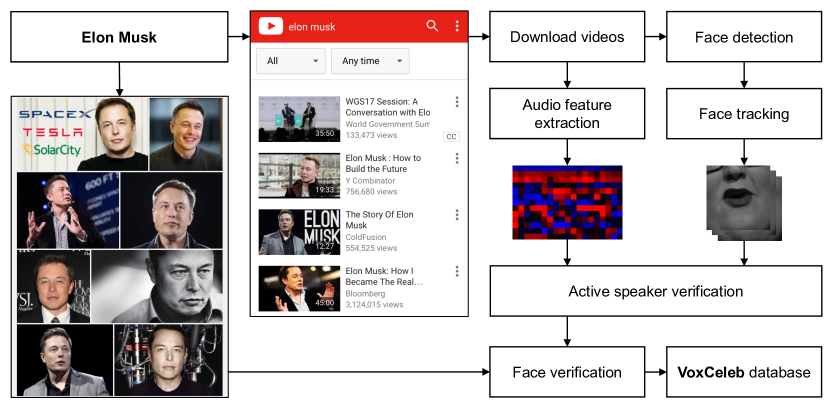This screenshot has height=410, width=833.
Task: Open options menu for the Bloomberg video
Action: [457, 271]
